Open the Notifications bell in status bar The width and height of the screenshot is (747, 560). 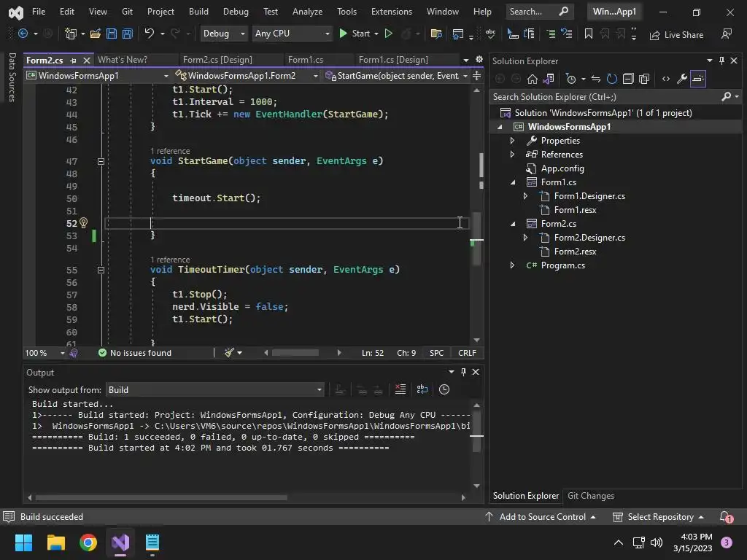725,517
